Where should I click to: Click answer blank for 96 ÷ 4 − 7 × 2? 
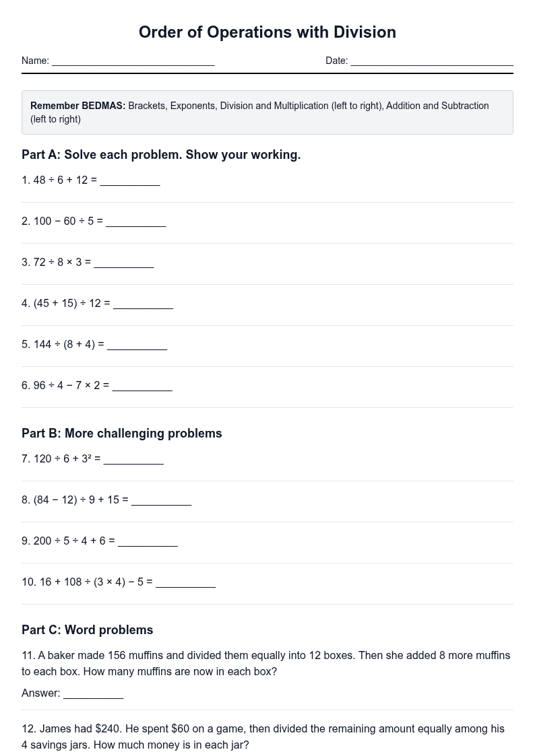(142, 386)
